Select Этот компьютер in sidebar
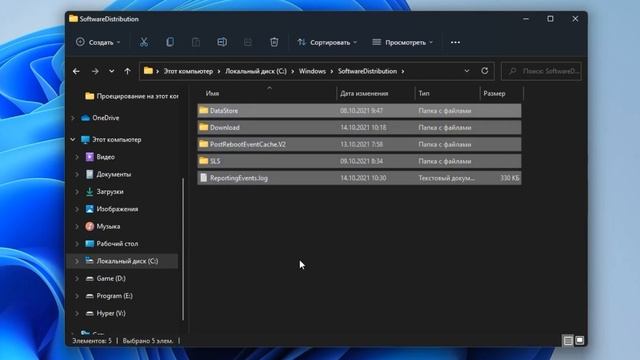The width and height of the screenshot is (640, 360). click(116, 140)
